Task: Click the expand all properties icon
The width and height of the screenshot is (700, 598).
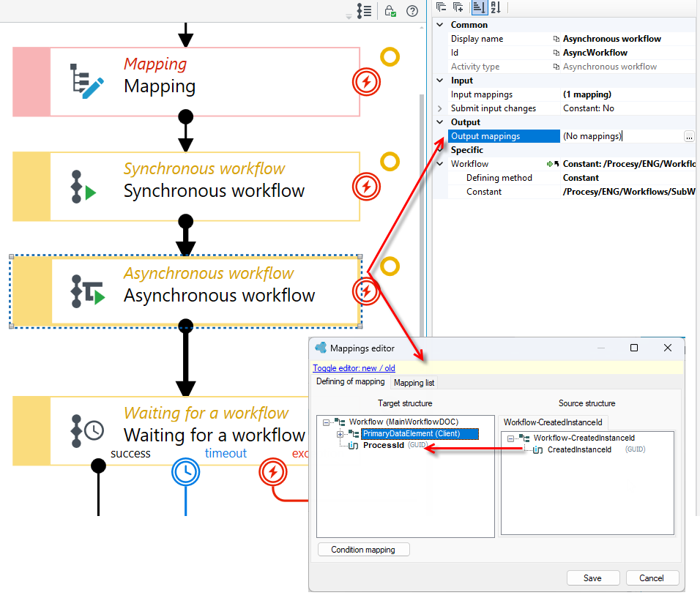Action: pos(458,7)
